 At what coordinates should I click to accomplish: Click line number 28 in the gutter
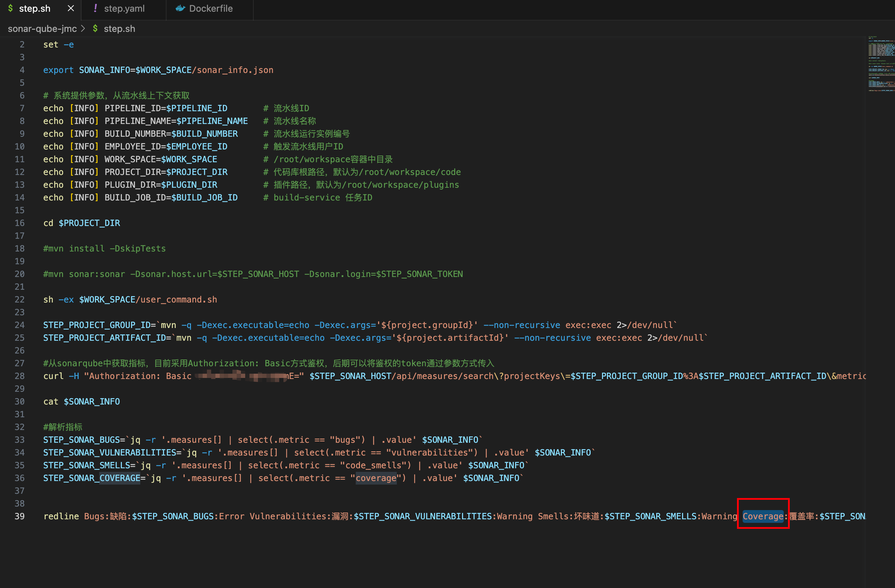coord(19,376)
